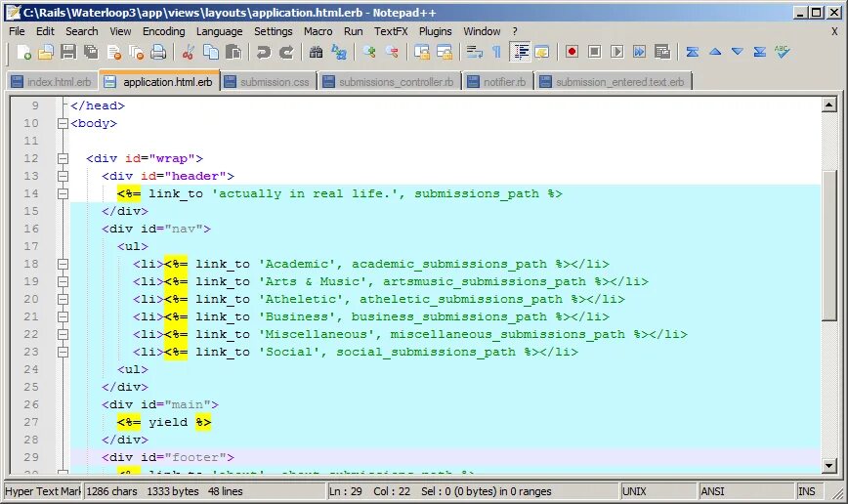
Task: Run macro multiple times icon
Action: 639,52
